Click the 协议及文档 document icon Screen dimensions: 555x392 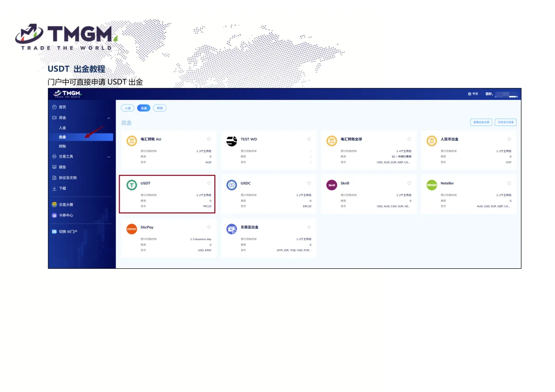click(x=54, y=178)
